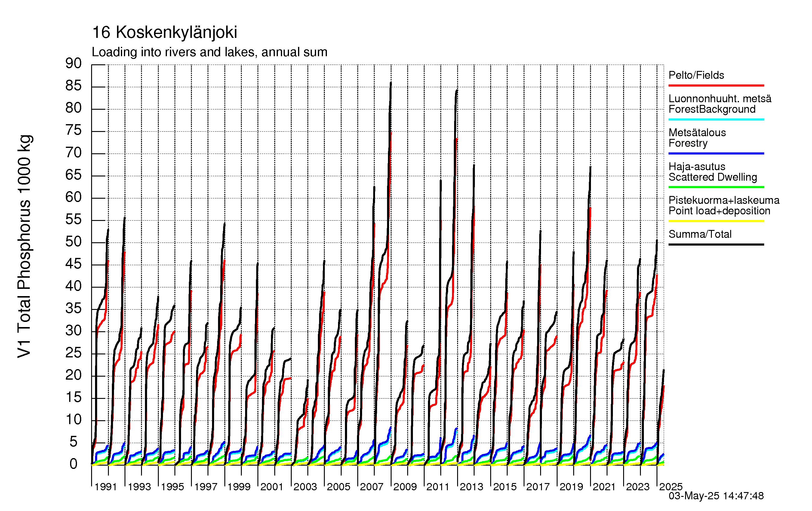Viewport: 812px width, 511px height.
Task: Click the 'Haja-asutus' legend label
Action: point(697,167)
